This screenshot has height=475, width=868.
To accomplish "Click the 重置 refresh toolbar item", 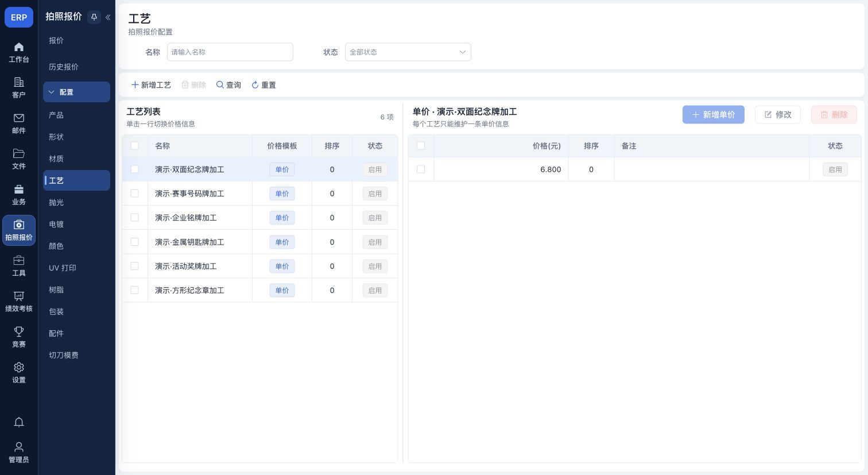I will 263,85.
